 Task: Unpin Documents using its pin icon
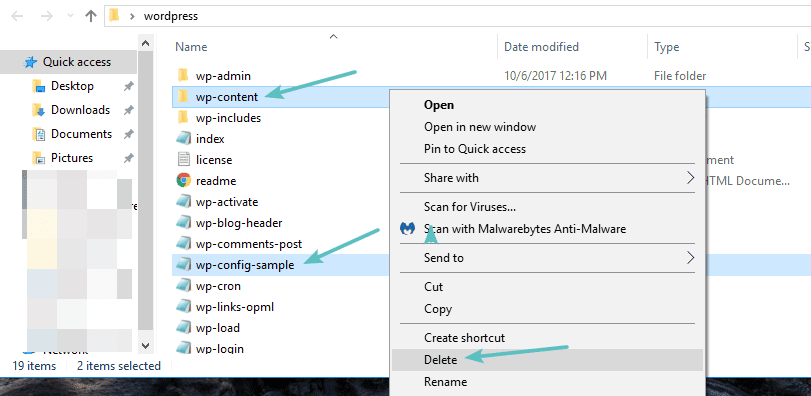click(129, 134)
